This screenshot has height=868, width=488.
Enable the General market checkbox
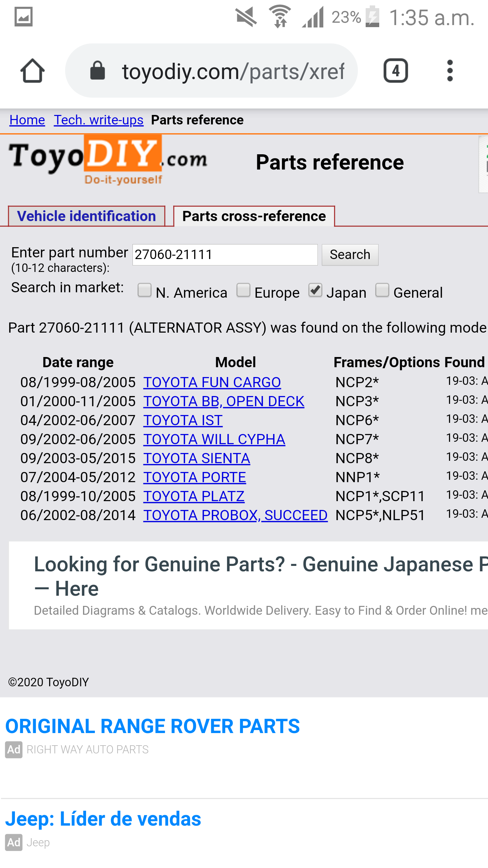click(382, 290)
